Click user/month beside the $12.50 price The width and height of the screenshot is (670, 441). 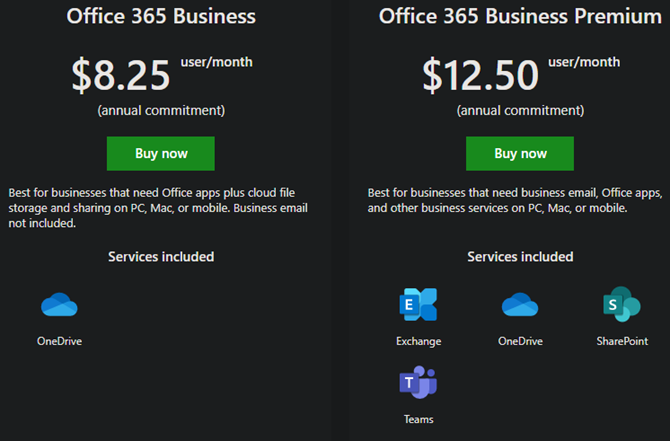(584, 62)
